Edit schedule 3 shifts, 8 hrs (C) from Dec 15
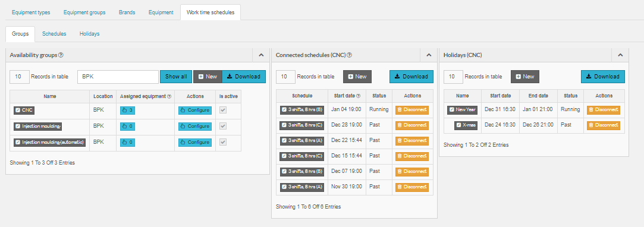The image size is (644, 227). tap(302, 156)
